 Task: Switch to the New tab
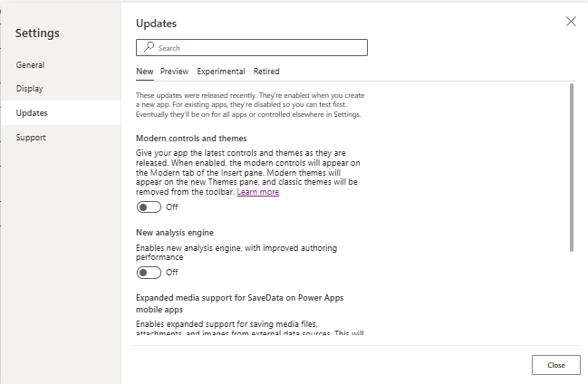point(145,72)
